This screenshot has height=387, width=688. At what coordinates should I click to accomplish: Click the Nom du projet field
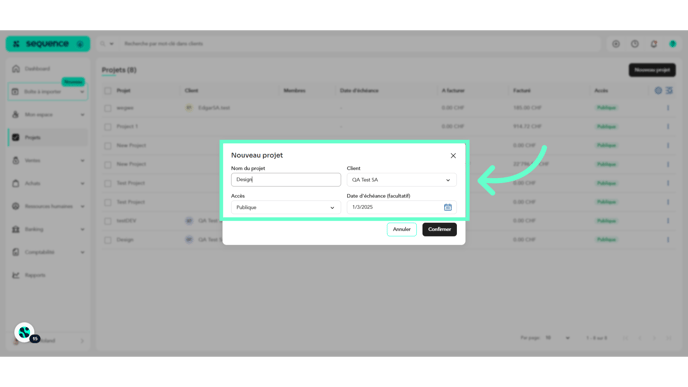[286, 179]
